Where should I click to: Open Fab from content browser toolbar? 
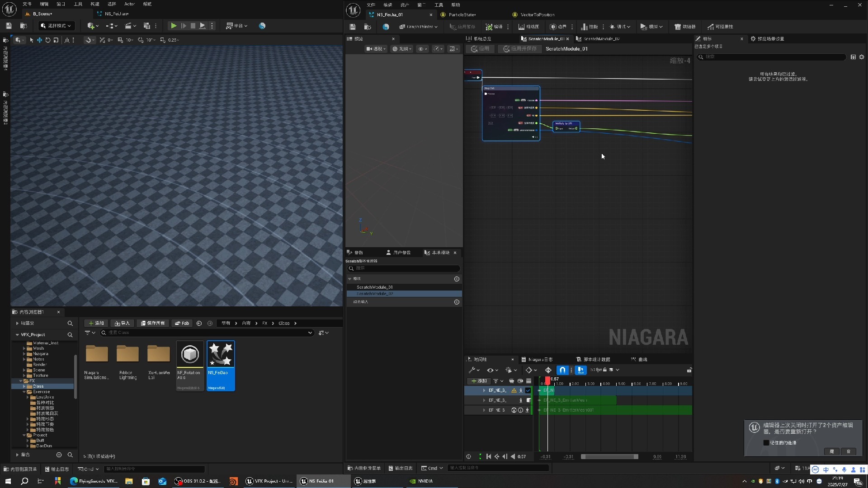pyautogui.click(x=182, y=324)
